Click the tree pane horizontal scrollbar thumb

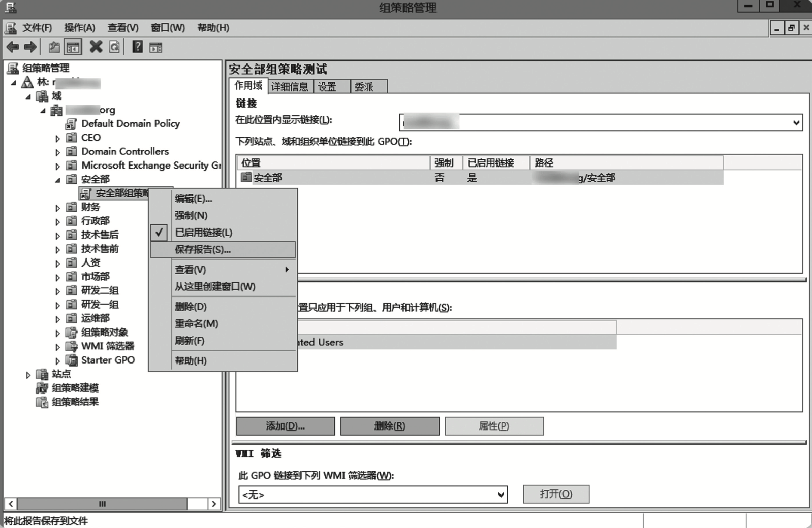tap(103, 504)
